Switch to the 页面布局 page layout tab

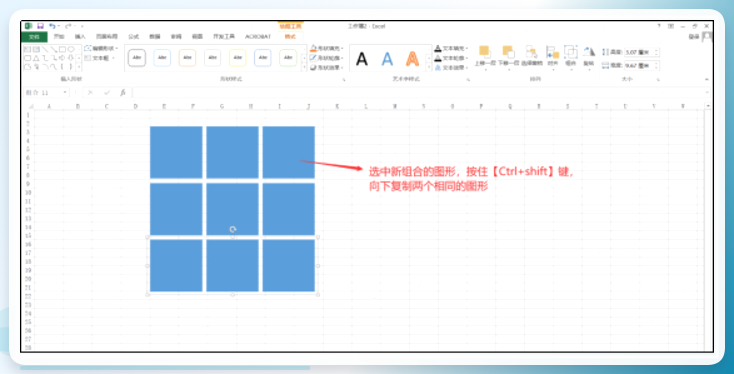[x=107, y=37]
